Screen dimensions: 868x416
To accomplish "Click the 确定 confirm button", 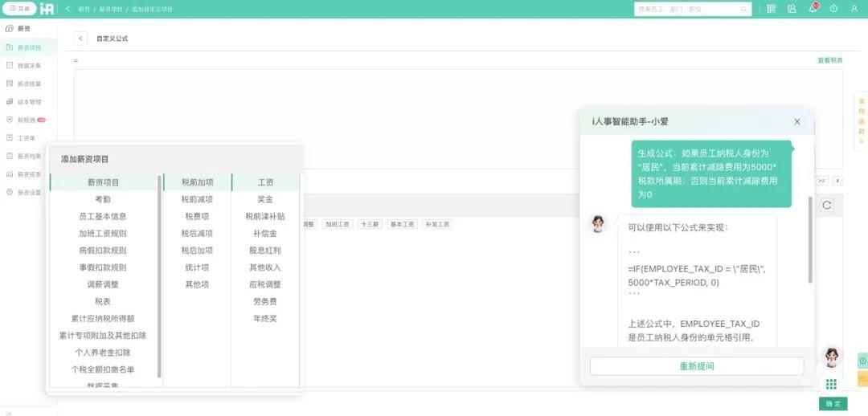I will click(x=833, y=404).
